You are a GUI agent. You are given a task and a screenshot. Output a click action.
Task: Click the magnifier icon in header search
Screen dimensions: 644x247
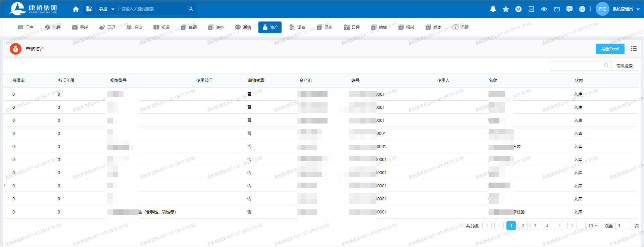coord(191,9)
